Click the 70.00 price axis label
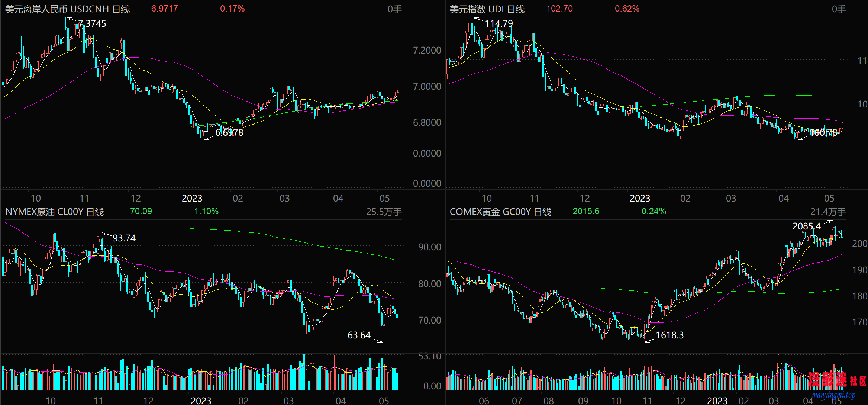 (x=430, y=320)
